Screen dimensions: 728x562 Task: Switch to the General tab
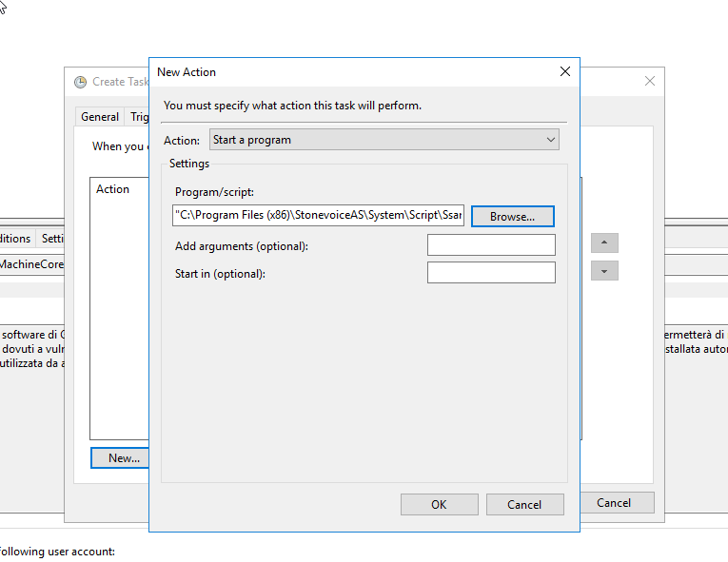99,117
